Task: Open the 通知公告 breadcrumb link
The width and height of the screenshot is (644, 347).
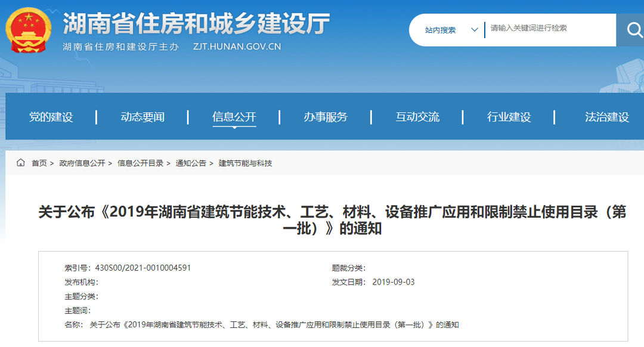Action: [194, 162]
